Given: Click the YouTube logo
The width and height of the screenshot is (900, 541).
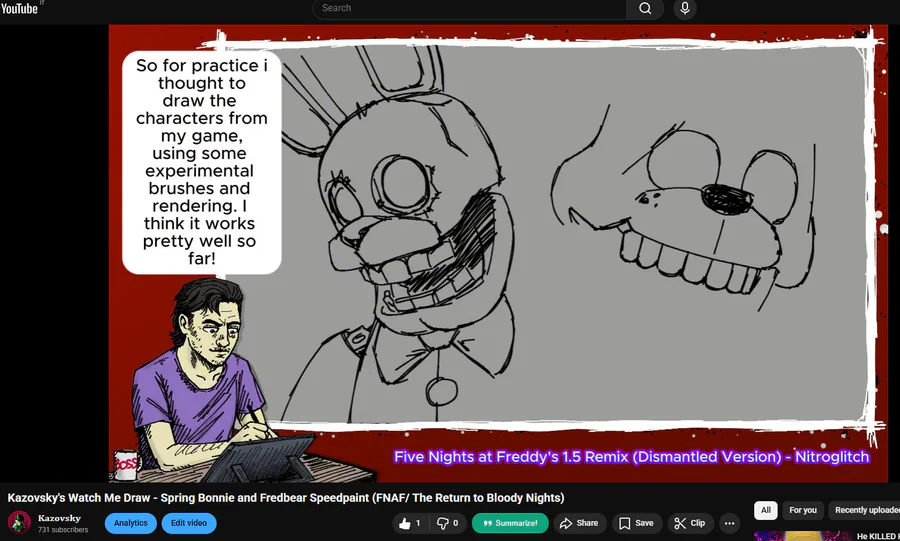Looking at the screenshot, I should [x=20, y=8].
